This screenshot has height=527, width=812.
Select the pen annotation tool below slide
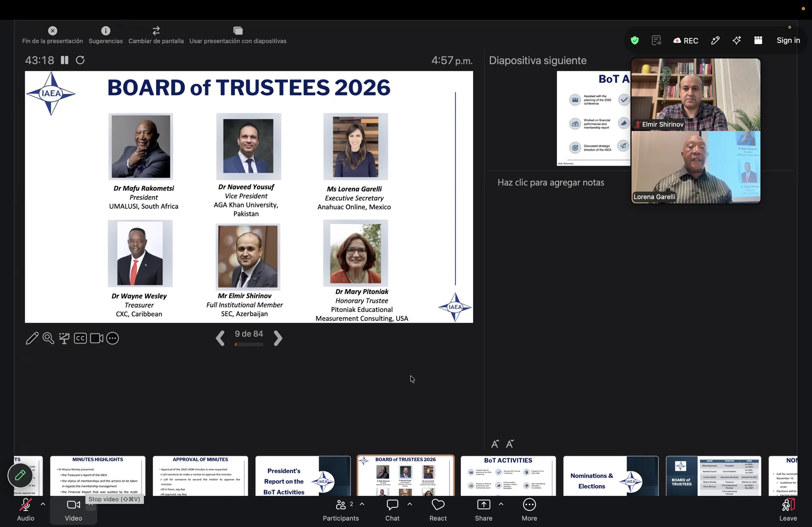[x=32, y=338]
